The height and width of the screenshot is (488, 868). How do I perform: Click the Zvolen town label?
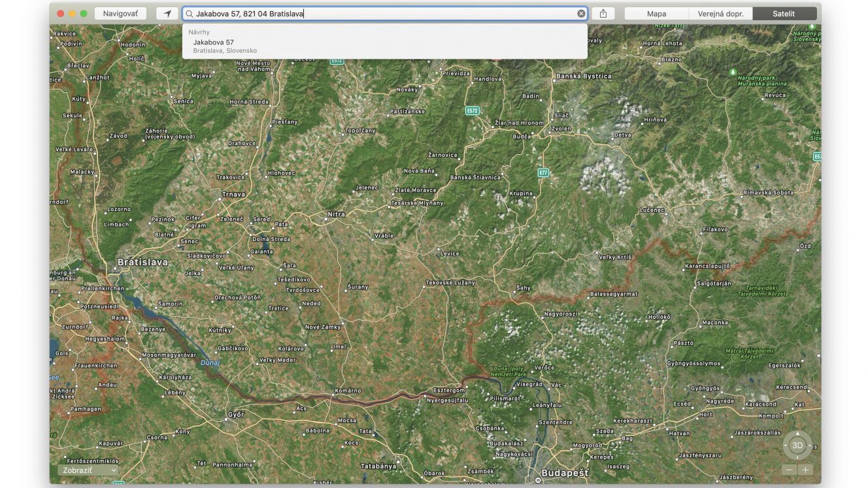561,129
